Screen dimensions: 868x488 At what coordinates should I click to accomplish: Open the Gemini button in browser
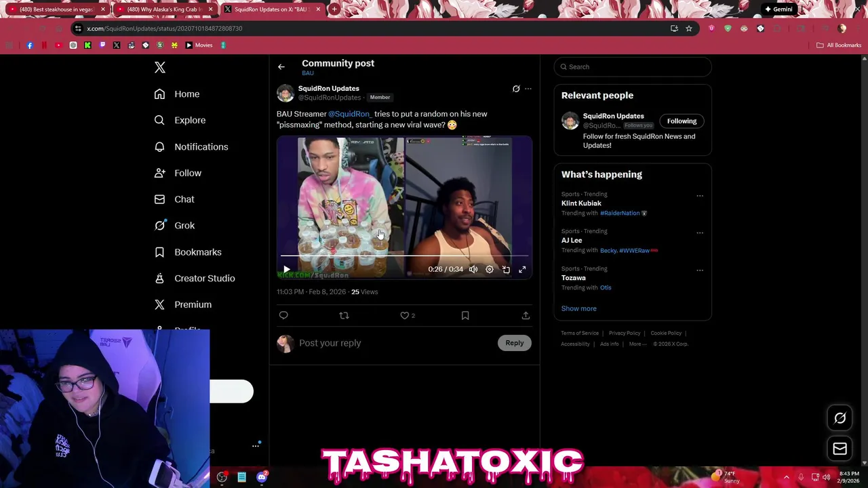click(778, 9)
